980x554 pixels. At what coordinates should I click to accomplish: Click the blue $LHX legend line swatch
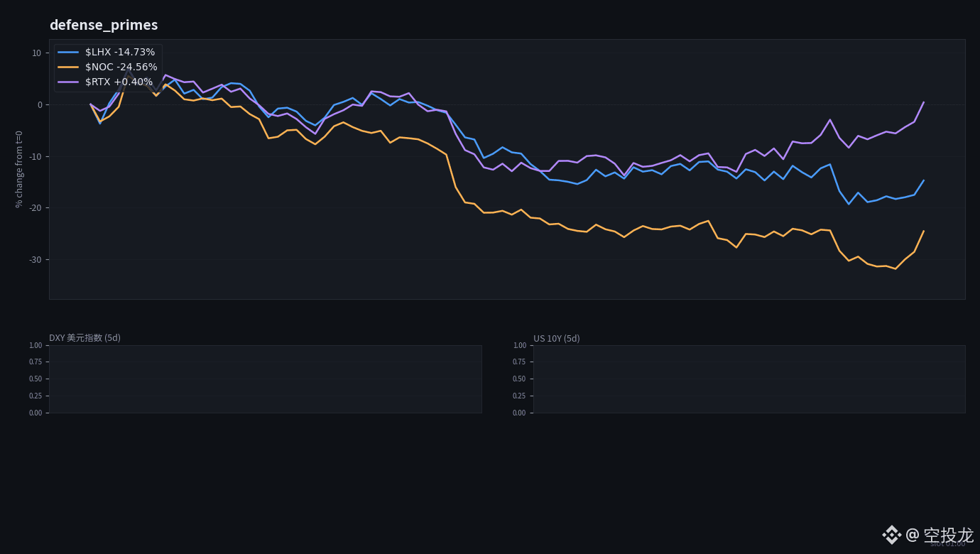coord(68,52)
